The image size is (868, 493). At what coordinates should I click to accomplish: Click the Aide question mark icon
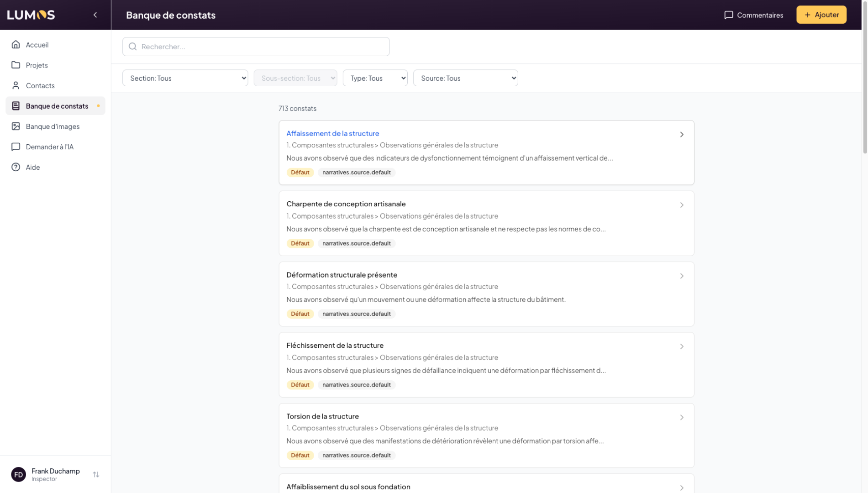pos(16,167)
